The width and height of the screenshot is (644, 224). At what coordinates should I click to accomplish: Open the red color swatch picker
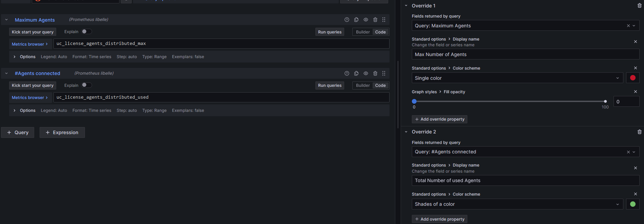coord(632,78)
